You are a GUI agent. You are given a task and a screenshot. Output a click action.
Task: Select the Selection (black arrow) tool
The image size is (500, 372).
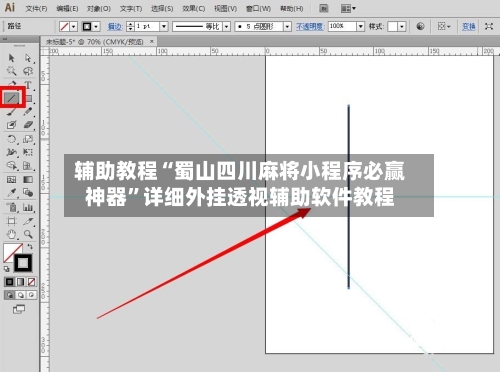(11, 58)
